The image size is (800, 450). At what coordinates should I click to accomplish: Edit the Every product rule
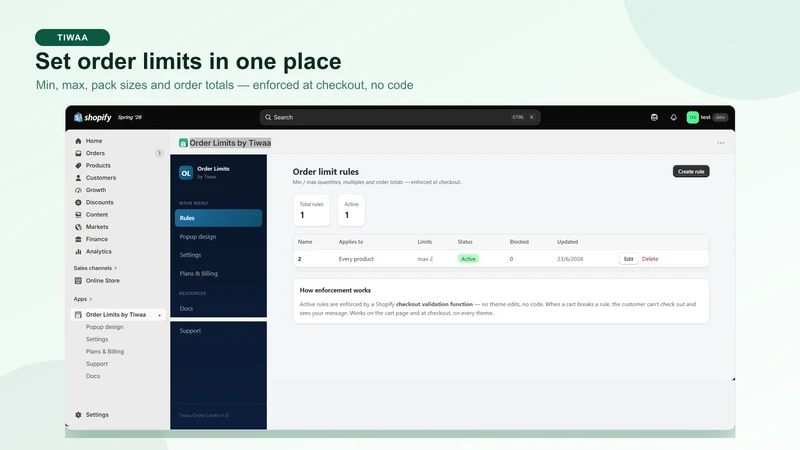pyautogui.click(x=629, y=259)
